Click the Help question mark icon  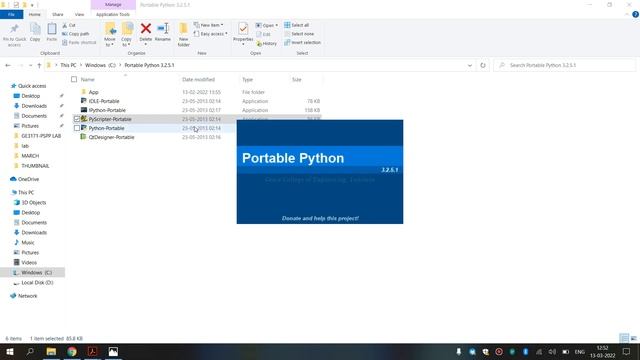(x=635, y=14)
